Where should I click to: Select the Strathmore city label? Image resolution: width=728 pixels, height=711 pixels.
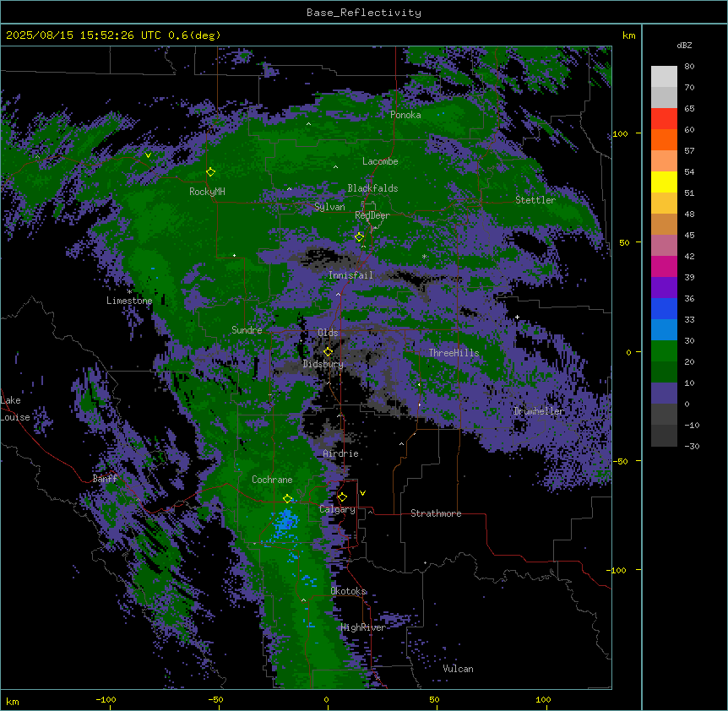[436, 513]
